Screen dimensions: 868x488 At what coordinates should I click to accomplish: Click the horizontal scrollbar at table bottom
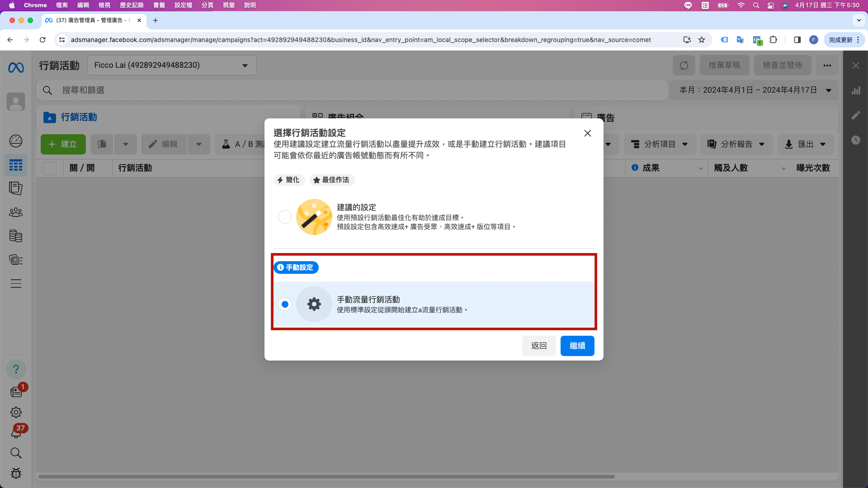[x=326, y=476]
